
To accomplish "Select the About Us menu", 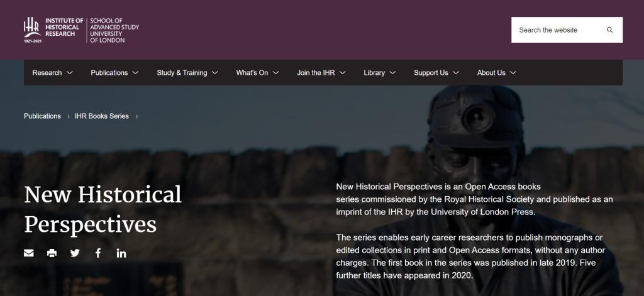I will 497,73.
